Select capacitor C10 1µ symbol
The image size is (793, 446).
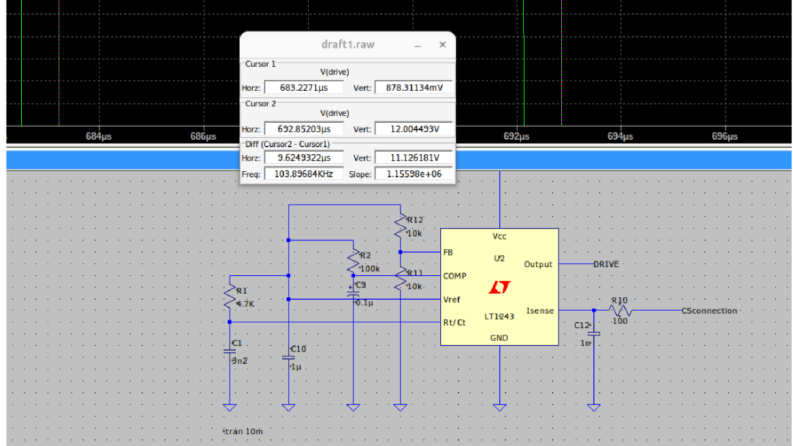(x=288, y=358)
